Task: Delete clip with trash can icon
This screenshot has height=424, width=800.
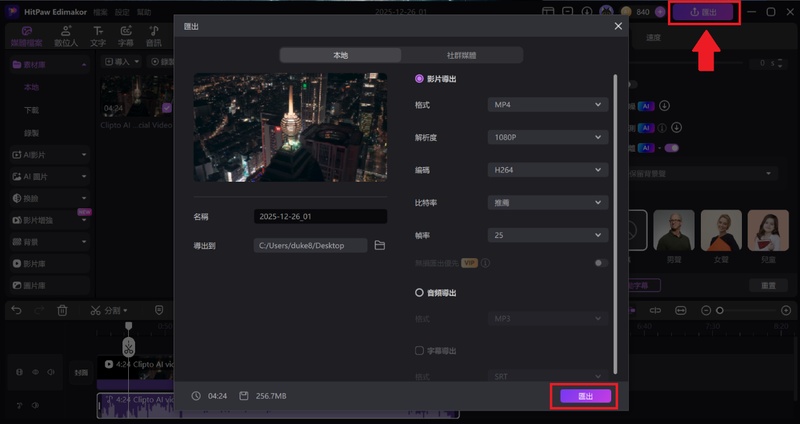Action: [62, 310]
